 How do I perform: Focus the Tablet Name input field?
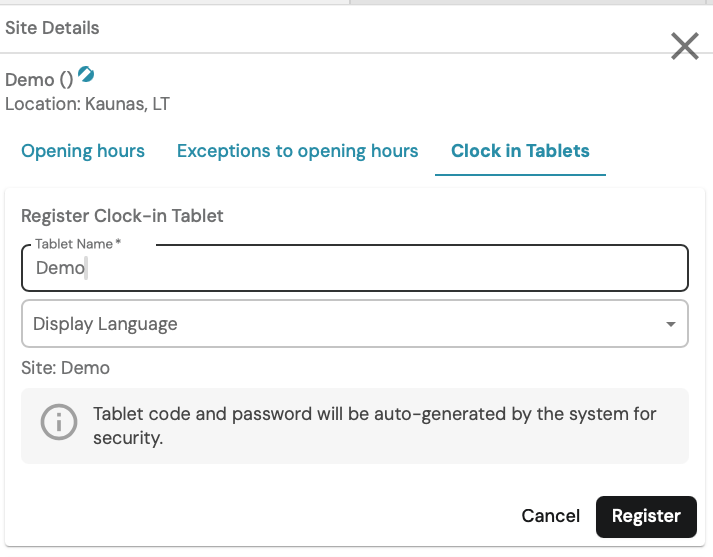(x=354, y=268)
